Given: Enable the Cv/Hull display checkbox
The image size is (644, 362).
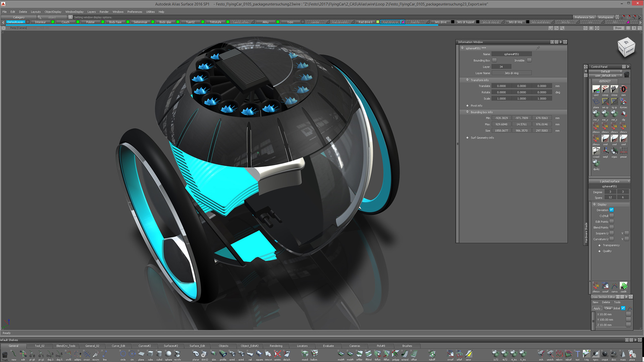Looking at the screenshot, I should pos(611,216).
